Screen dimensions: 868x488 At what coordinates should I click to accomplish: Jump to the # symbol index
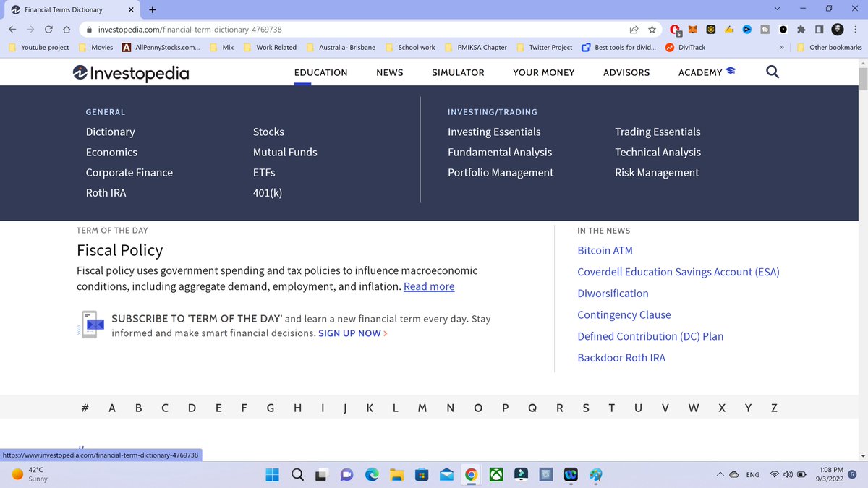[85, 408]
